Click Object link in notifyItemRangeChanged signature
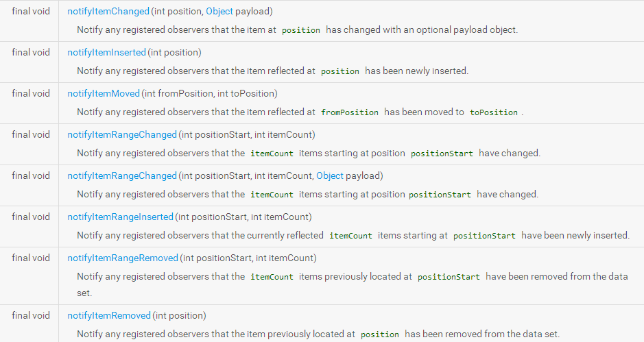This screenshot has height=342, width=644. 330,176
